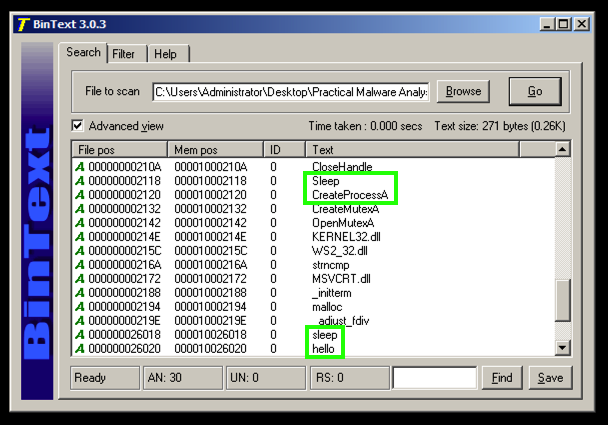Click the ANSI icon of KERNEL32.dll row
Image resolution: width=608 pixels, height=425 pixels.
coord(80,237)
